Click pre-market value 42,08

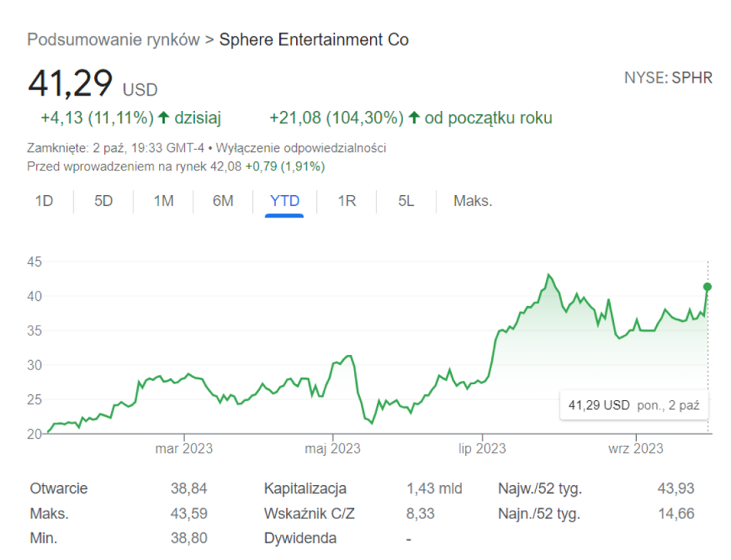[226, 167]
